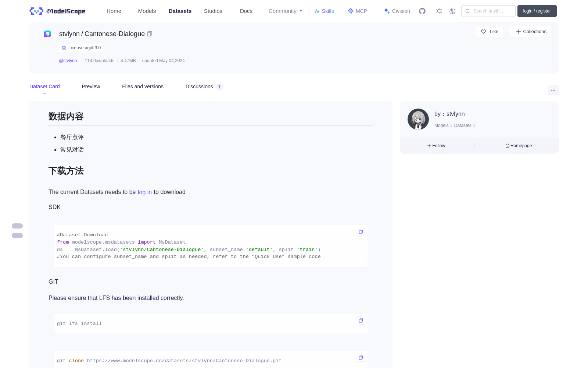Screen dimensions: 588x368
Task: Click the dataset avatar icon beside stvlynn
Action: point(47,34)
